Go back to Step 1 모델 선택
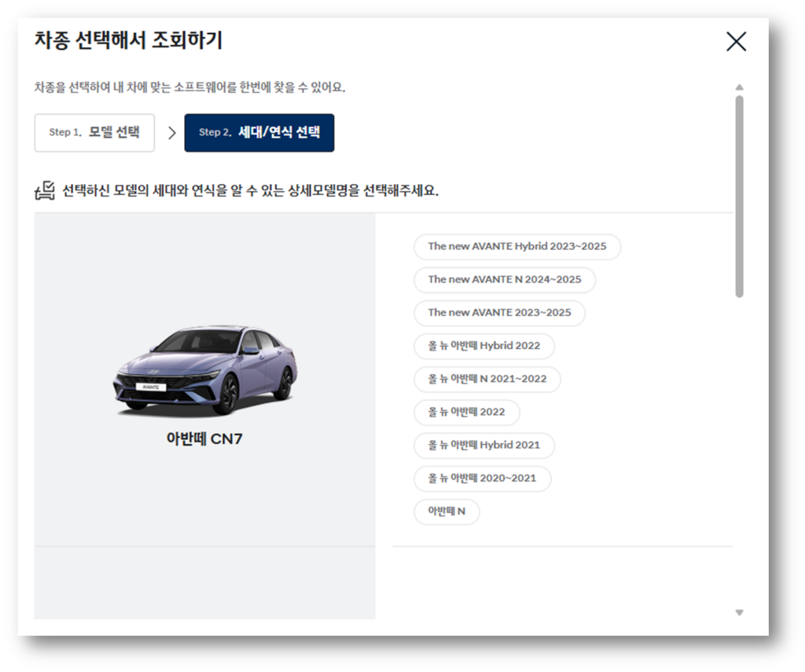805x672 pixels. pyautogui.click(x=94, y=132)
